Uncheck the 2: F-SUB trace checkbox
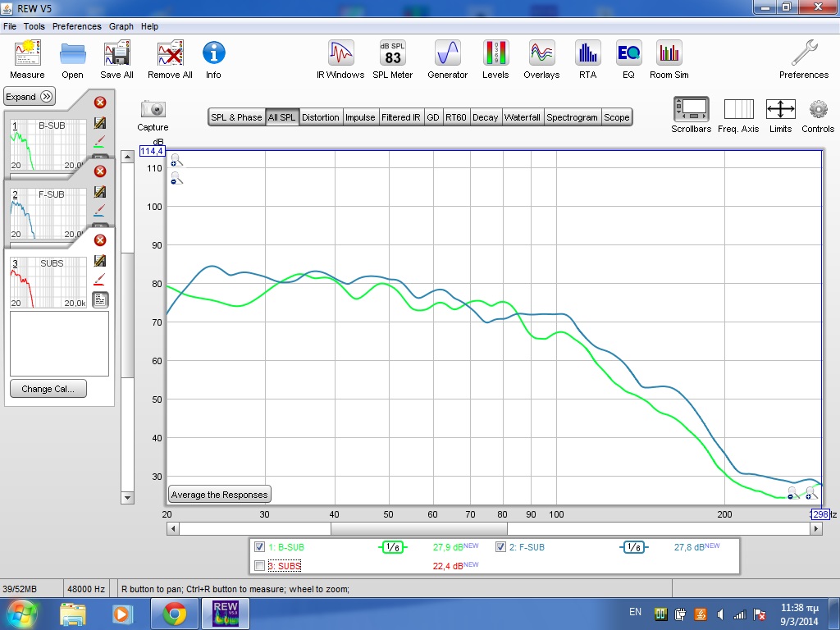The width and height of the screenshot is (840, 630). 501,547
